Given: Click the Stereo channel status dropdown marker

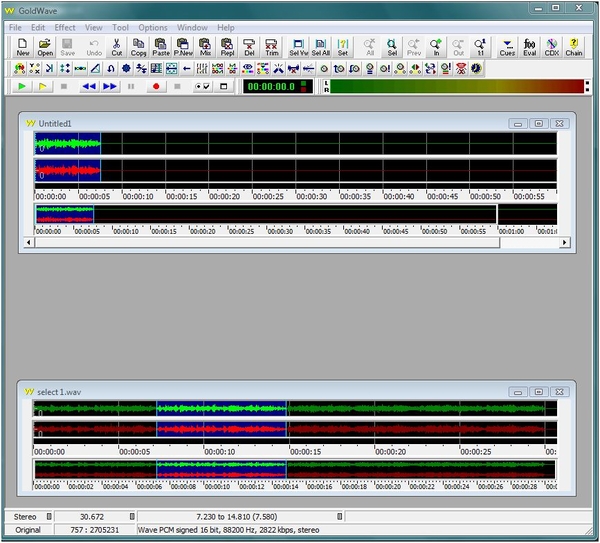Looking at the screenshot, I should pos(49,517).
